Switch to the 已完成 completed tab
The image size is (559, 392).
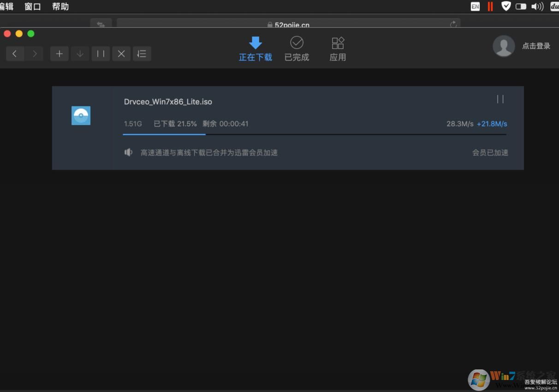coord(297,48)
